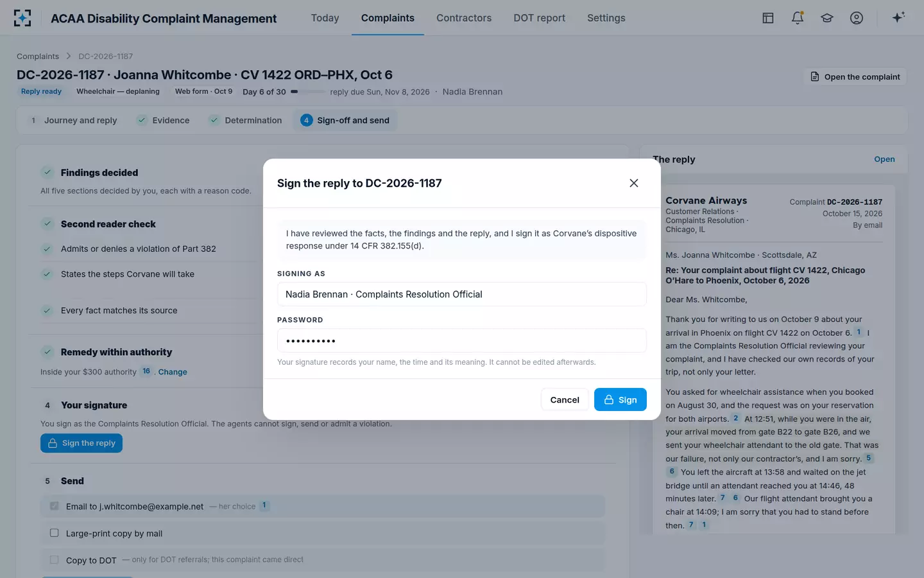Click the breadcrumb chevron separator
The width and height of the screenshot is (924, 578).
[69, 57]
